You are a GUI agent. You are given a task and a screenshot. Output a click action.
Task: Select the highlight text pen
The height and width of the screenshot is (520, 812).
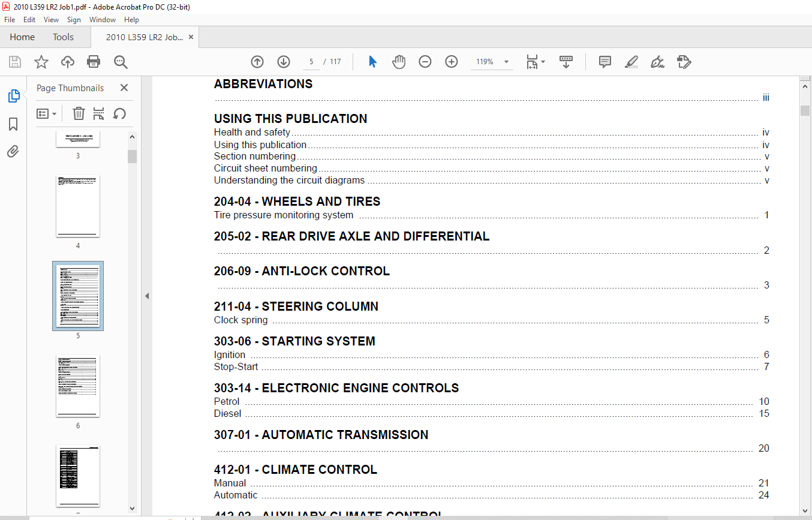(x=631, y=62)
